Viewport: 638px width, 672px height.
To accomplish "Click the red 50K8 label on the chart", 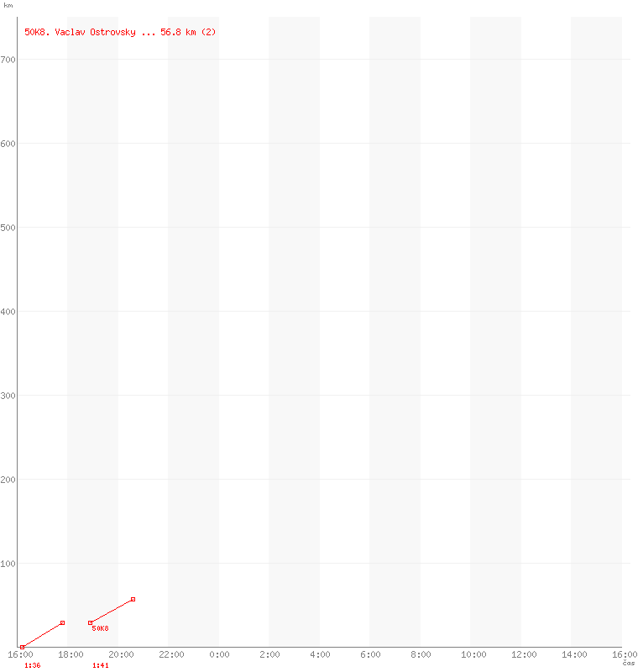I will coord(100,628).
